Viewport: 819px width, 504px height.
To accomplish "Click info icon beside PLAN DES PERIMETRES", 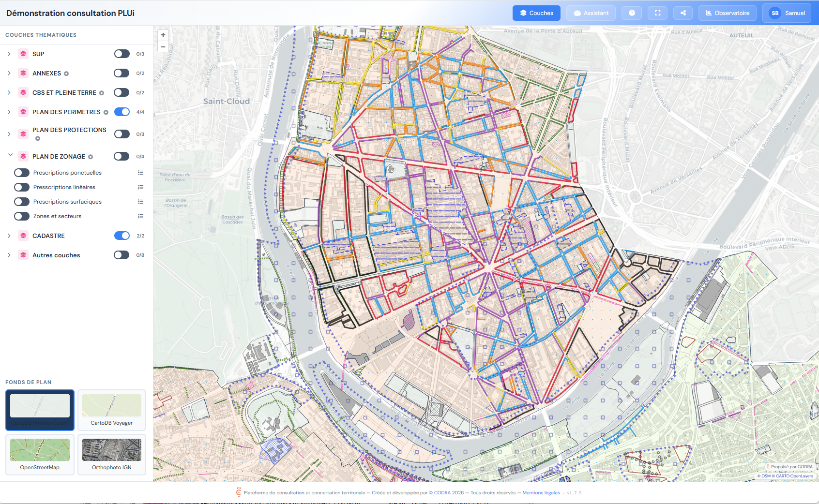I will point(106,112).
